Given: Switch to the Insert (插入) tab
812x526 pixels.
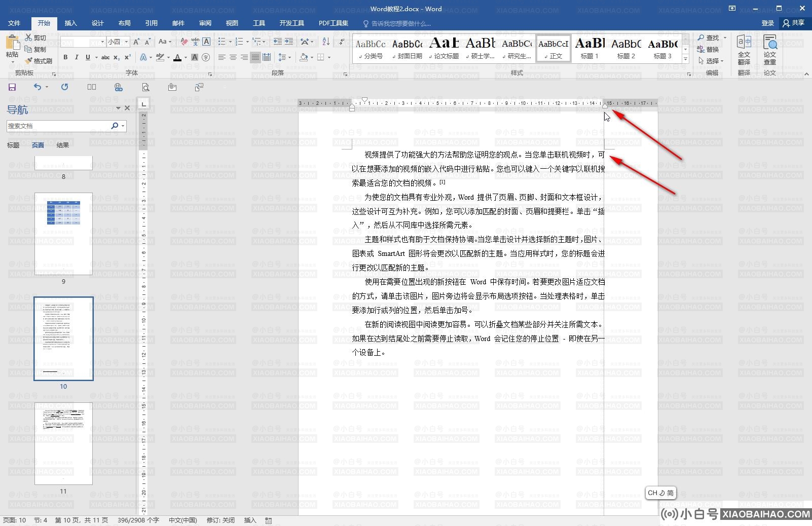Looking at the screenshot, I should tap(71, 23).
